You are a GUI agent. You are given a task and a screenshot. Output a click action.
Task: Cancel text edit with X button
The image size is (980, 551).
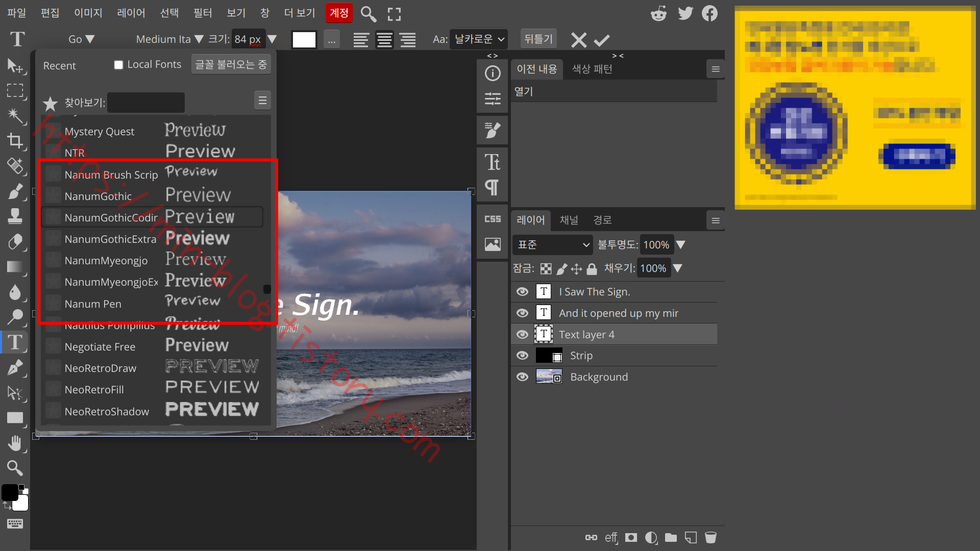coord(579,40)
